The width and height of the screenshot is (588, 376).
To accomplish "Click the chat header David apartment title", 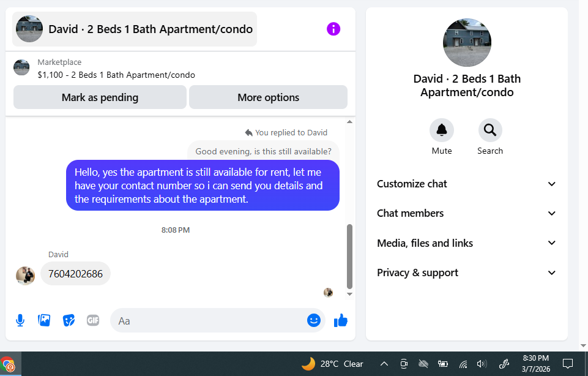I will coord(135,29).
